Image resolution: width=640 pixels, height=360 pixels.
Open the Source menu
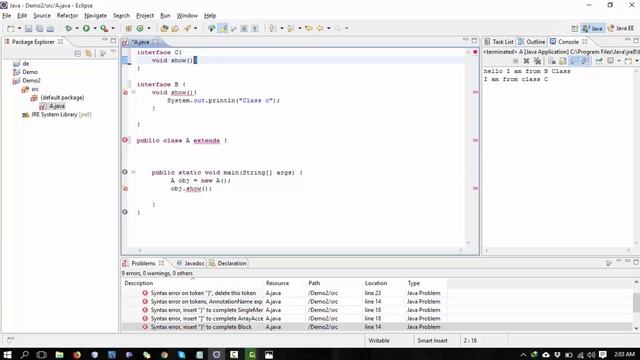[42, 16]
